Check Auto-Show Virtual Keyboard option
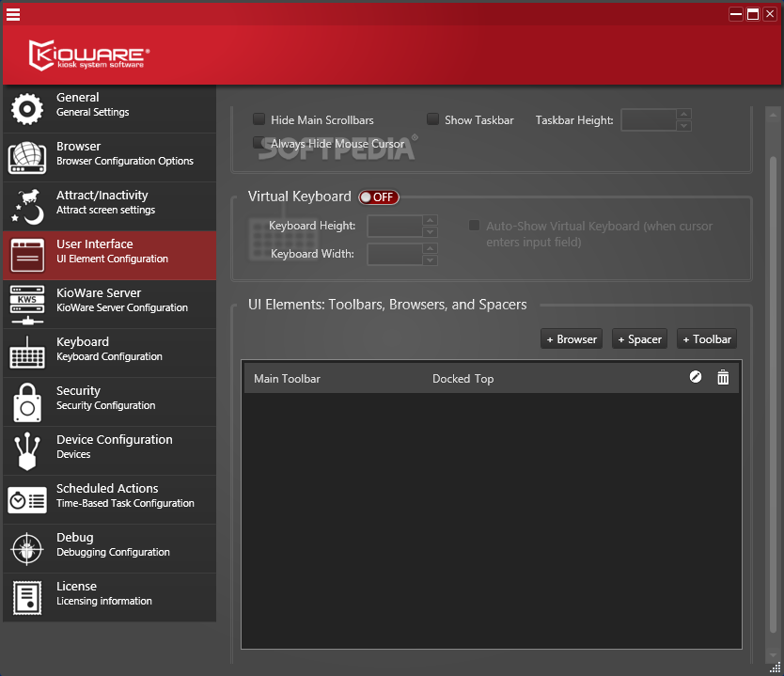 point(474,226)
